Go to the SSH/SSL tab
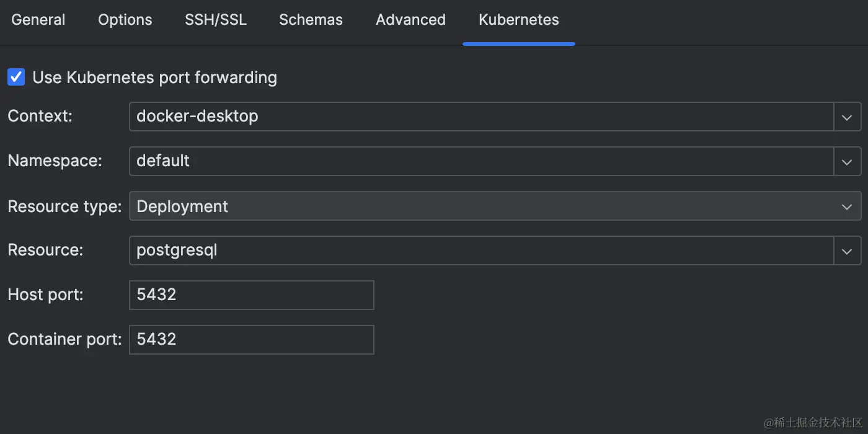Screen dimensions: 868x434 215,20
